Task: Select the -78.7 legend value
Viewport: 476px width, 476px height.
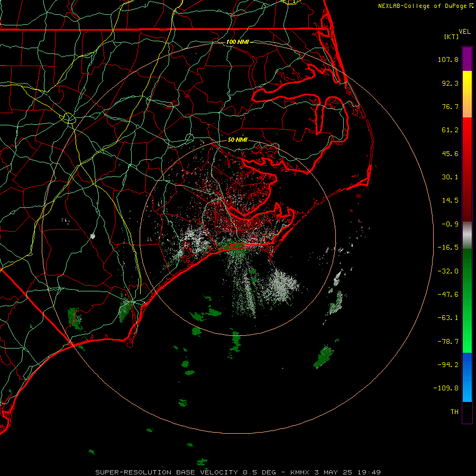Action: pos(448,342)
